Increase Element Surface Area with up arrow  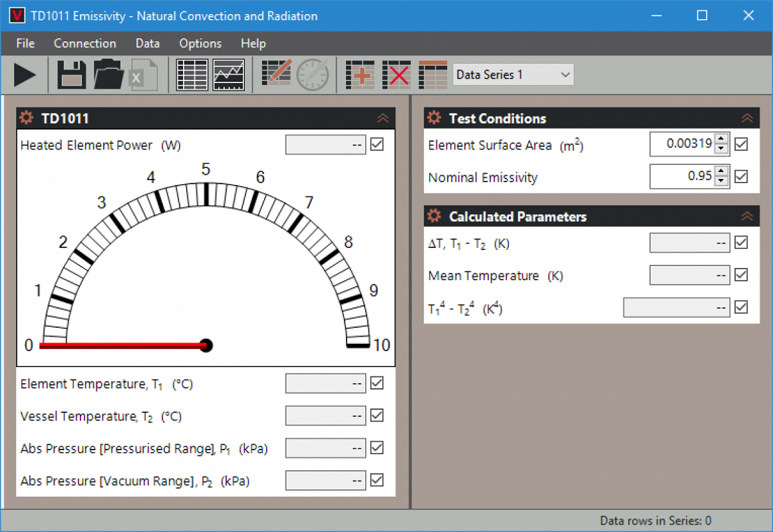pyautogui.click(x=721, y=140)
